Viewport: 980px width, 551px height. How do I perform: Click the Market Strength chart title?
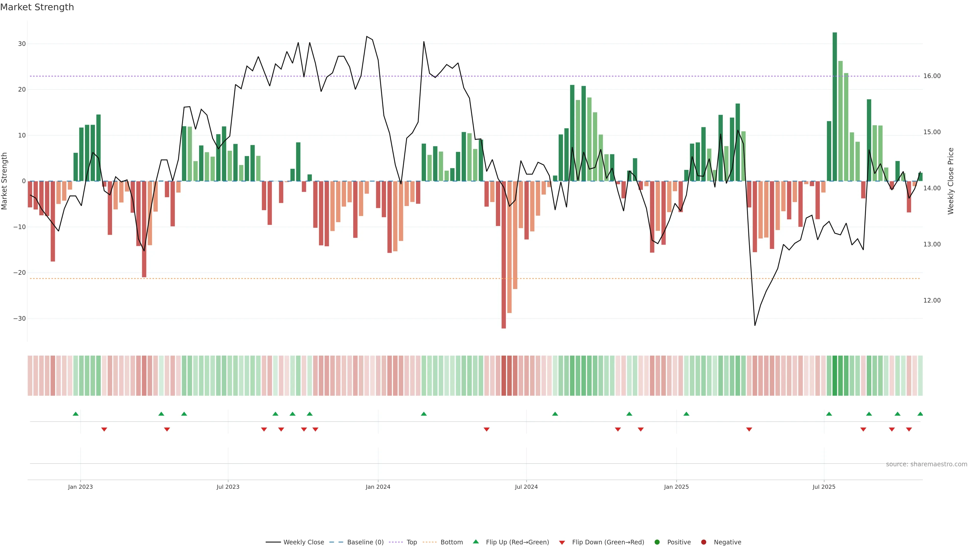pos(37,7)
